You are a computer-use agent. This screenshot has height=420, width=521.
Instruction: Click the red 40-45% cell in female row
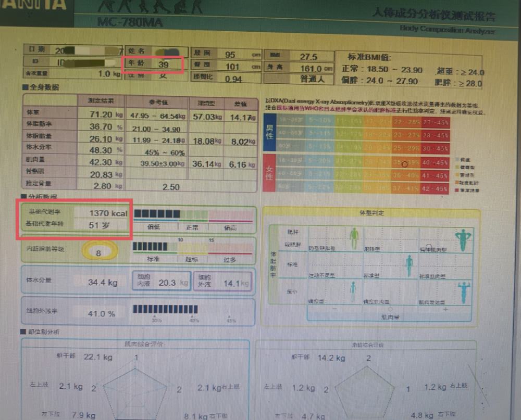pos(435,162)
